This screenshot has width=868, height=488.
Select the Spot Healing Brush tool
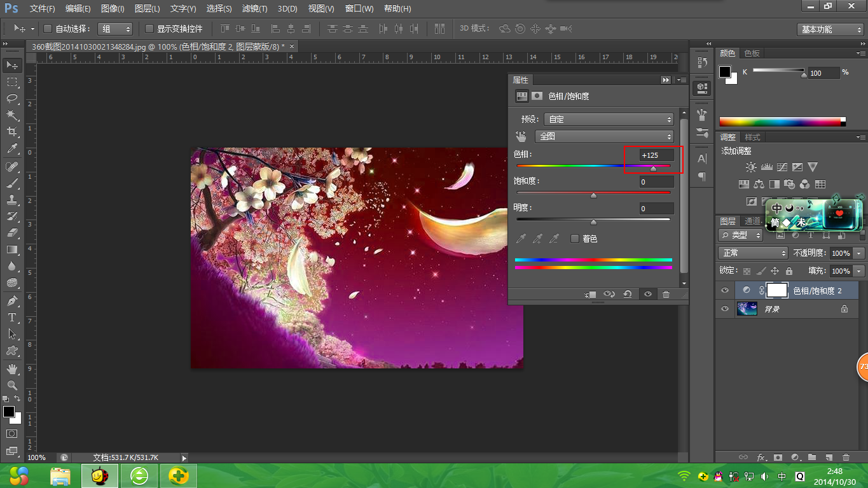[12, 167]
